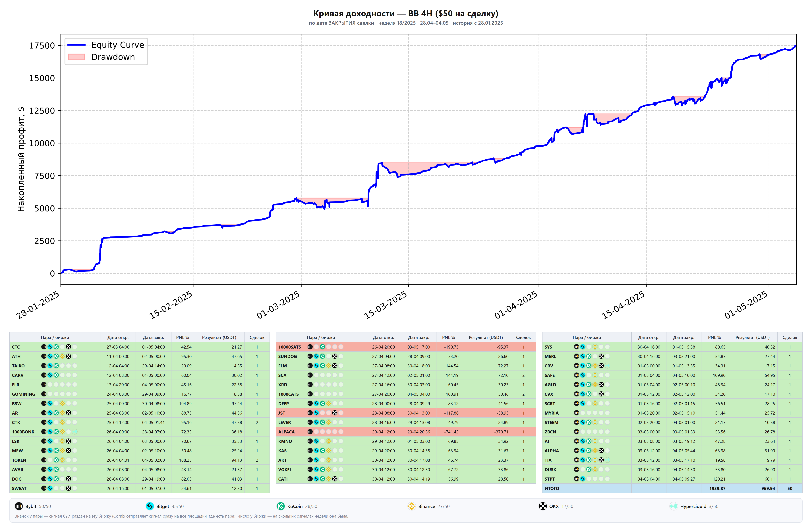Click the HyperLiquid logo in the bottom legend

[x=674, y=506]
